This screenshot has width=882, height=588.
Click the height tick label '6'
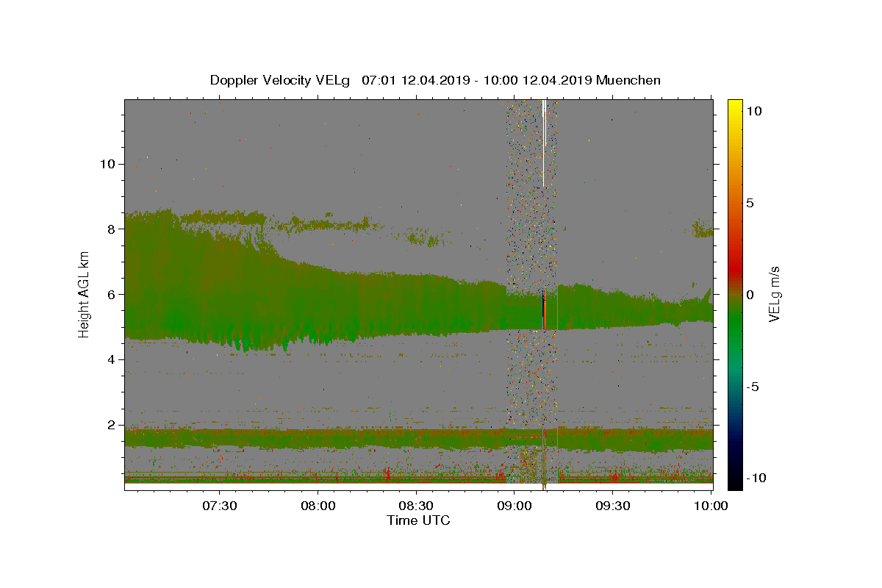[x=110, y=294]
